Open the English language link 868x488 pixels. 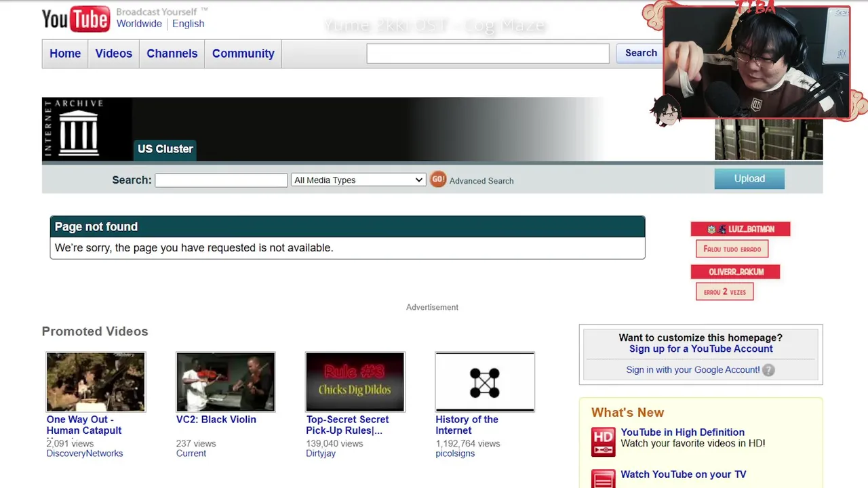pyautogui.click(x=188, y=24)
